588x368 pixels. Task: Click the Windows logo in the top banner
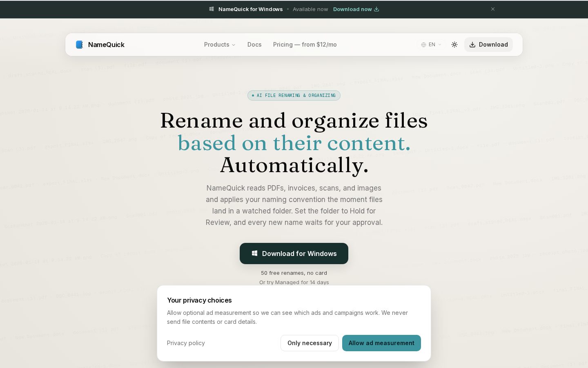point(212,9)
